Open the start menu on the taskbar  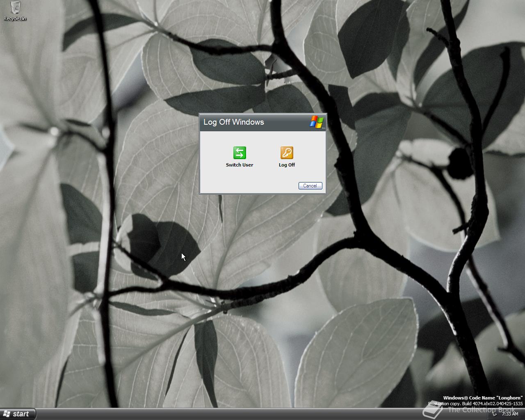(18, 414)
